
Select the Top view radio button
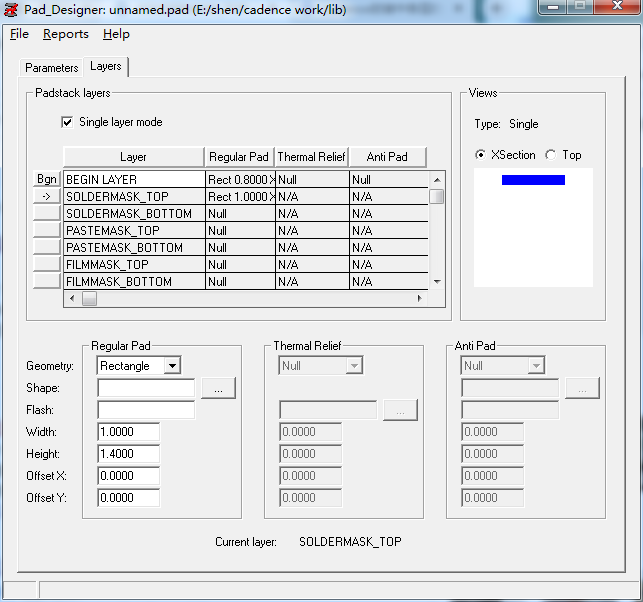pyautogui.click(x=551, y=155)
